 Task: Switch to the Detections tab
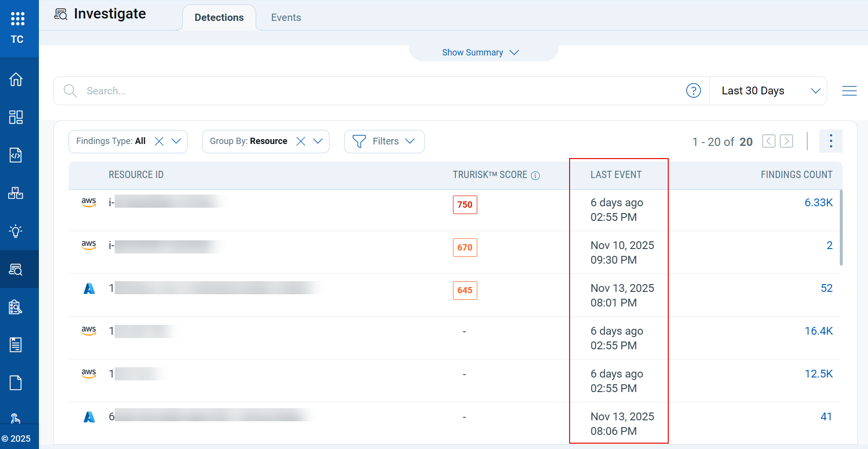click(219, 18)
